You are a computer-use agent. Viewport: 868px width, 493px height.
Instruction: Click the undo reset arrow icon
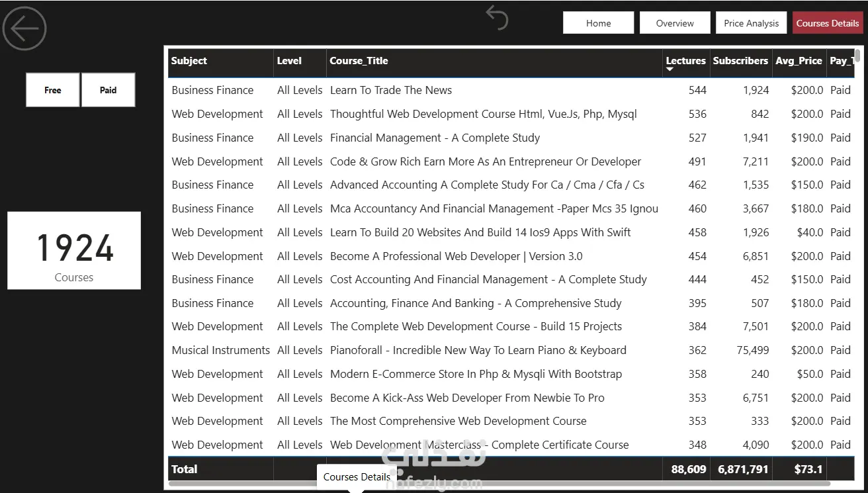(497, 17)
